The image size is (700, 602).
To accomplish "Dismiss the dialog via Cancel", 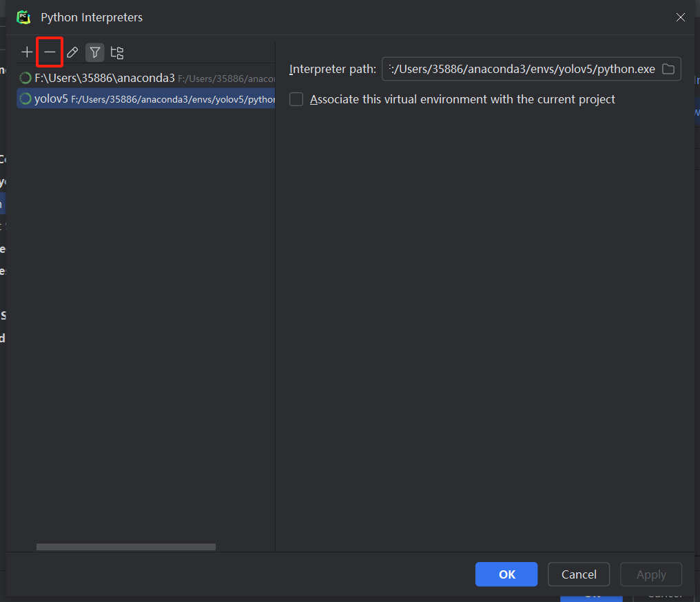I will tap(578, 574).
